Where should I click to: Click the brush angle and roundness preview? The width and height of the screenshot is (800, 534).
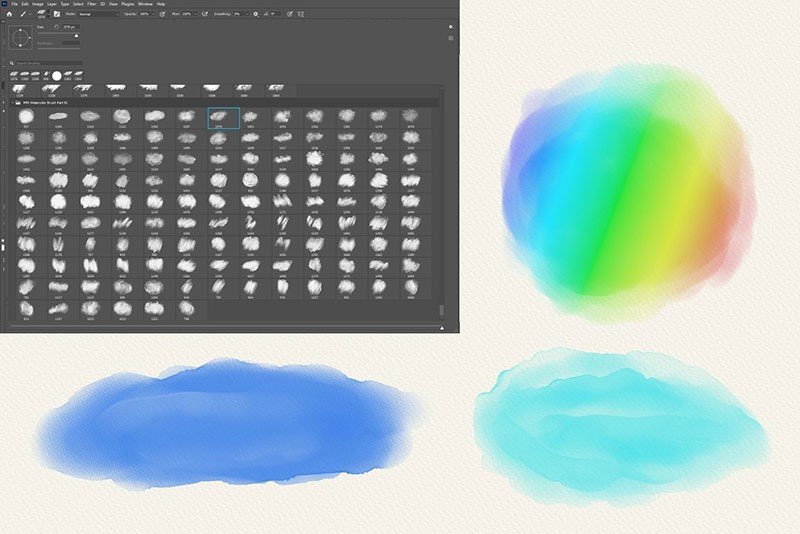coord(20,38)
